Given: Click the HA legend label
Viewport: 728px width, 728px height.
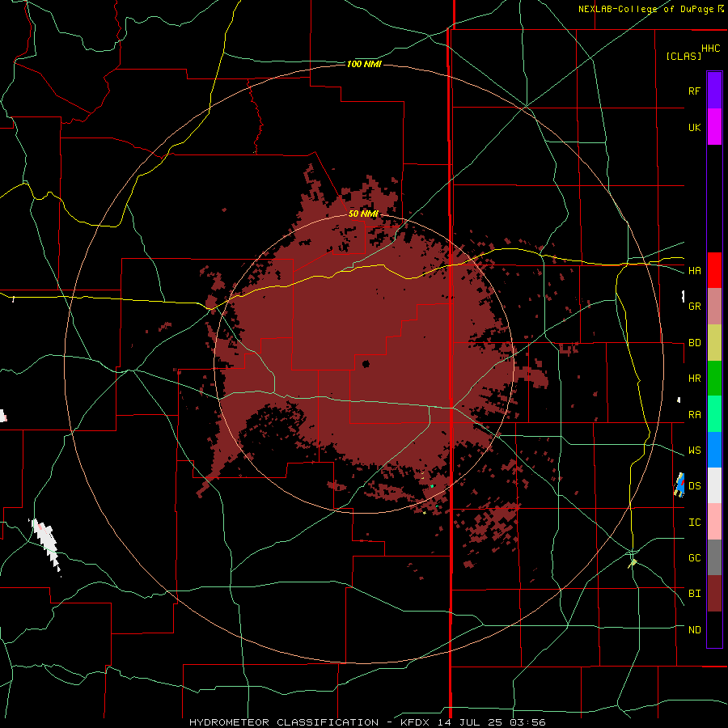Looking at the screenshot, I should (695, 271).
